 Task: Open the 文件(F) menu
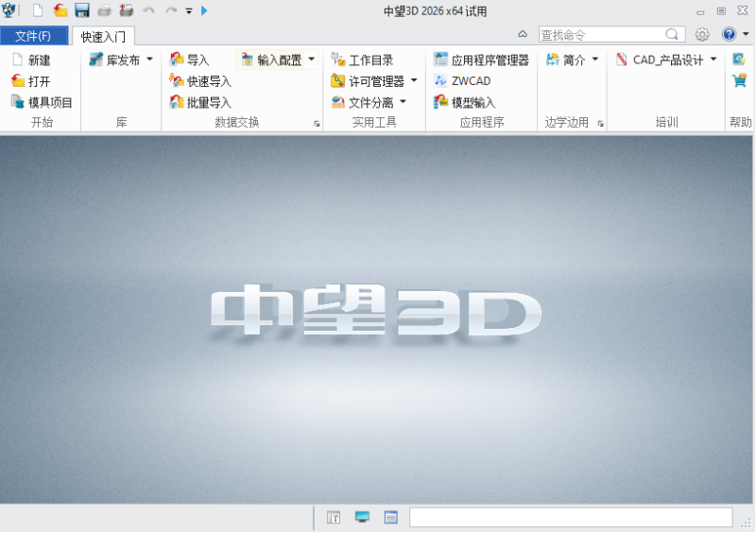[34, 36]
